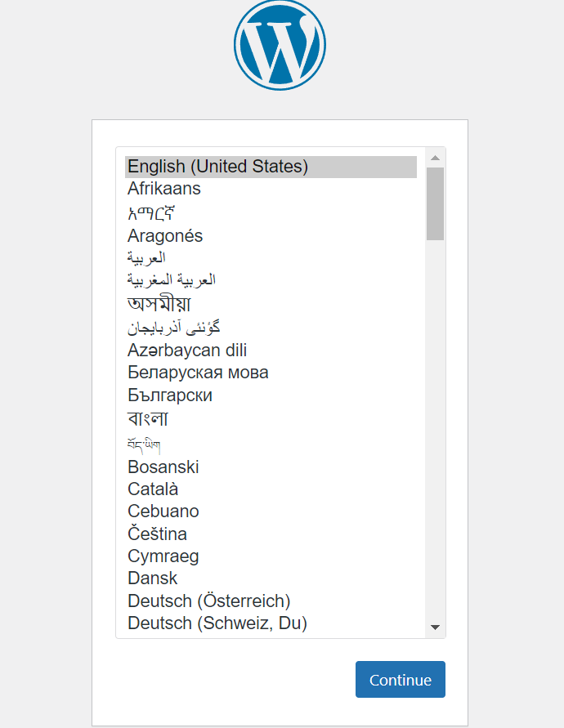Image resolution: width=564 pixels, height=728 pixels.
Task: Click the scrollbar down arrow
Action: point(436,628)
